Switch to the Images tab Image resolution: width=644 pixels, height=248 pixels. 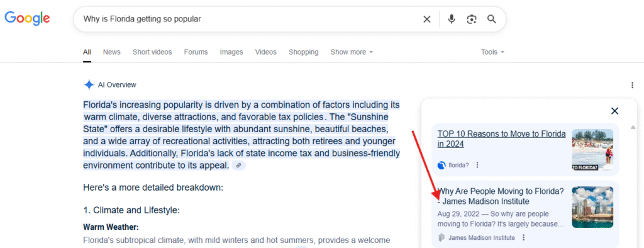tap(231, 52)
